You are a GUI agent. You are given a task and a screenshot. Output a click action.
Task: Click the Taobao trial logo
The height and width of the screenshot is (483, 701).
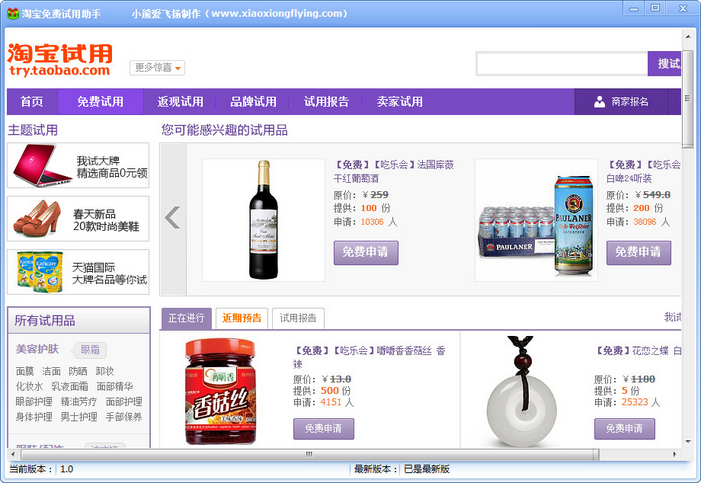click(x=59, y=60)
